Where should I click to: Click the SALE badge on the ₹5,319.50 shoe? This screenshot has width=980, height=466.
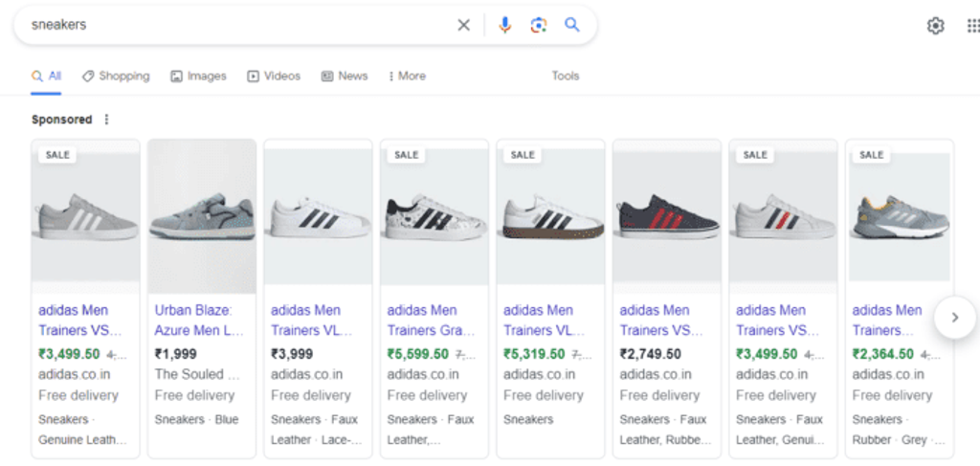[523, 155]
